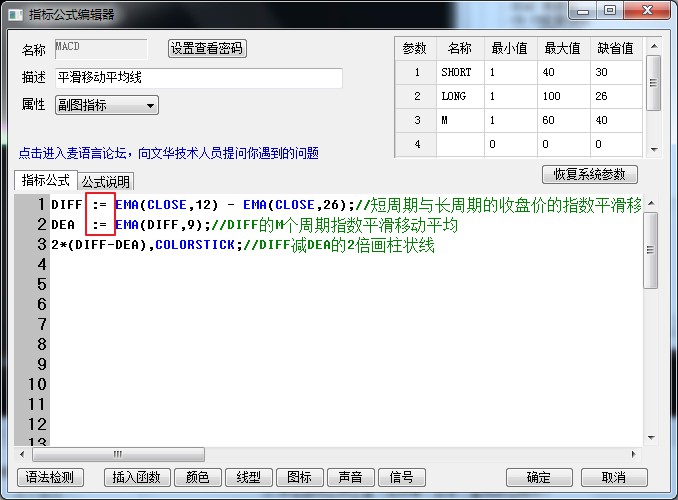Click SHORT's default value 30

[616, 72]
